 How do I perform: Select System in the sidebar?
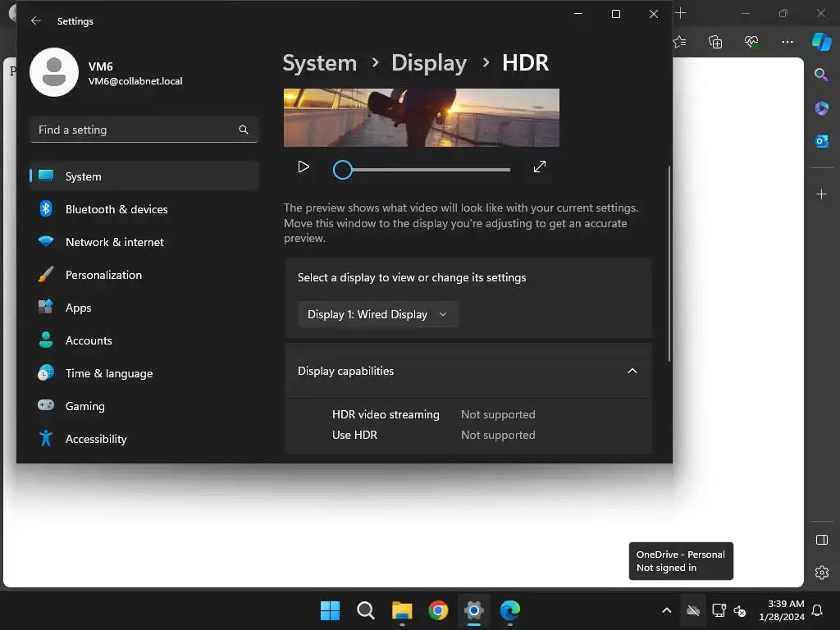(144, 176)
